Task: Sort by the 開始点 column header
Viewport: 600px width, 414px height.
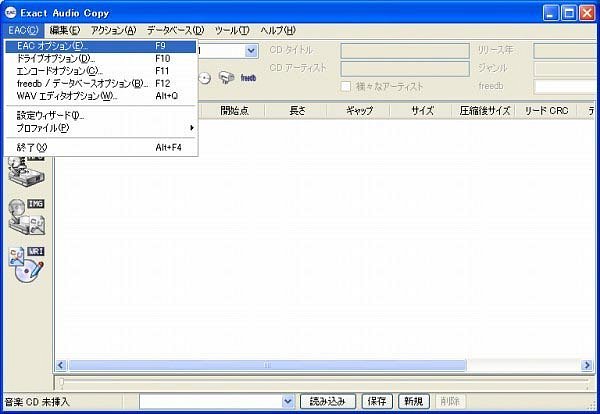Action: 233,111
